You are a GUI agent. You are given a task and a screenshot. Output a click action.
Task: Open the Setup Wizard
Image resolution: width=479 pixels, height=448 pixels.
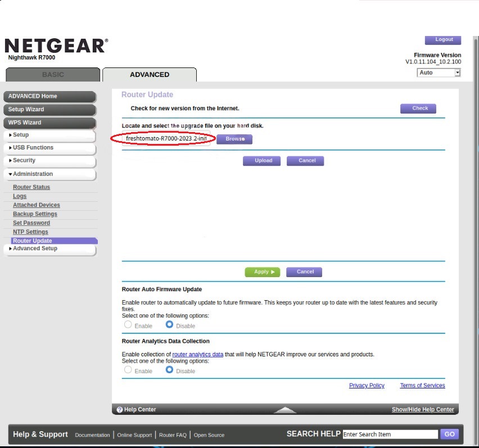click(x=49, y=110)
